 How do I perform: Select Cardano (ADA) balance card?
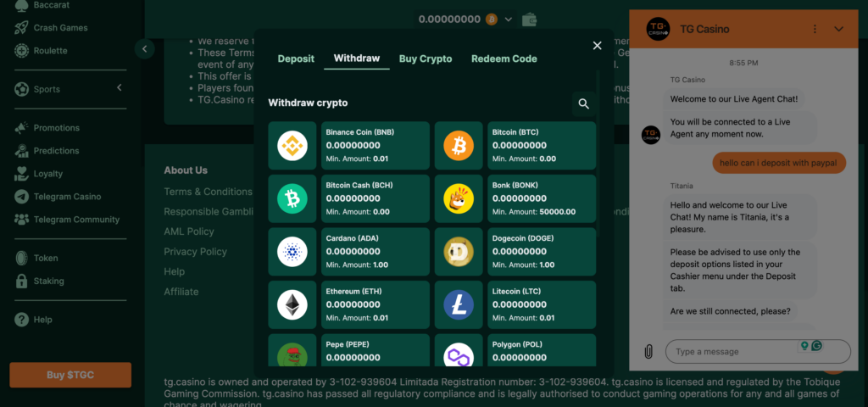point(376,252)
